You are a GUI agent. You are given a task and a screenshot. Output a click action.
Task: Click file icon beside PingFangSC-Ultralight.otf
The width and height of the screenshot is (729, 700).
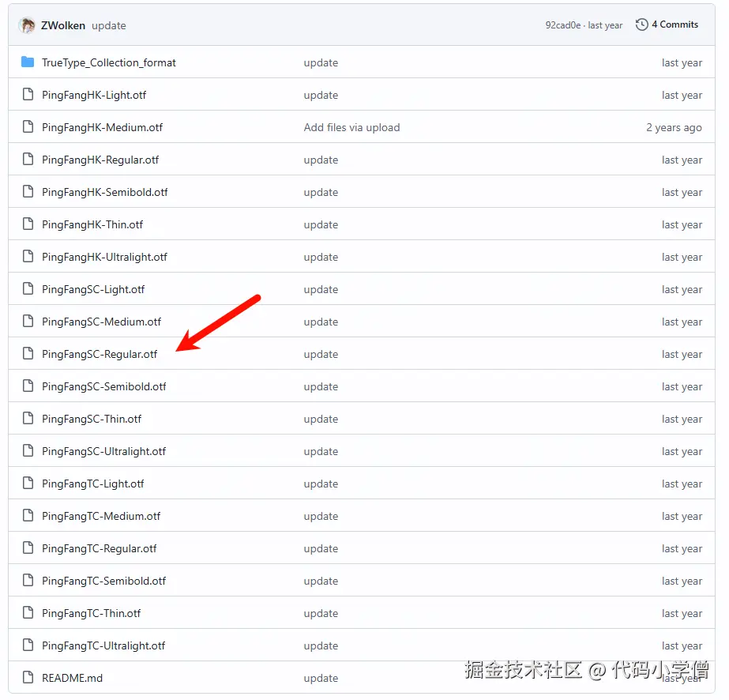pyautogui.click(x=28, y=450)
